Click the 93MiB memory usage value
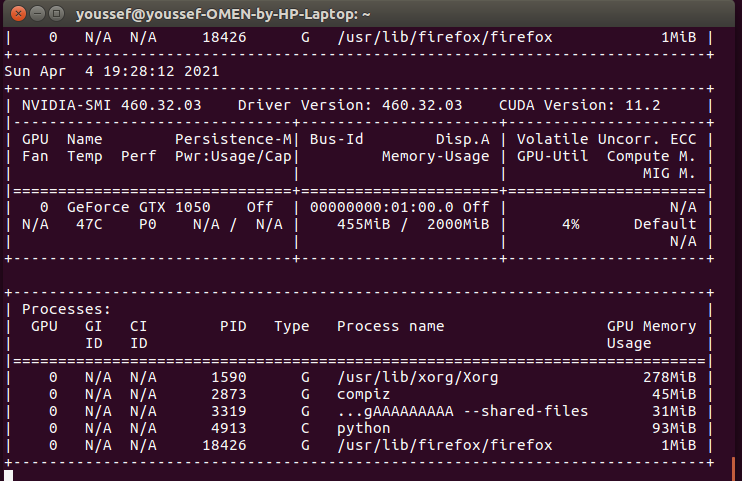Image resolution: width=742 pixels, height=481 pixels. tap(674, 428)
